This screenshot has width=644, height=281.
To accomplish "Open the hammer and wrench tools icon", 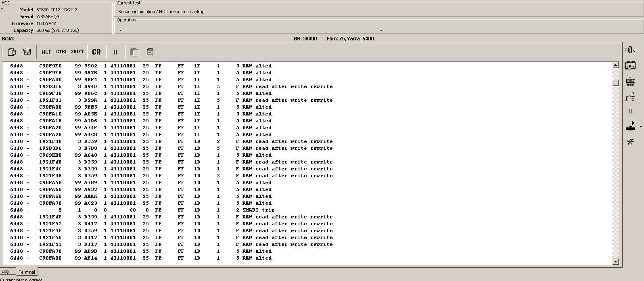I will pos(630,142).
